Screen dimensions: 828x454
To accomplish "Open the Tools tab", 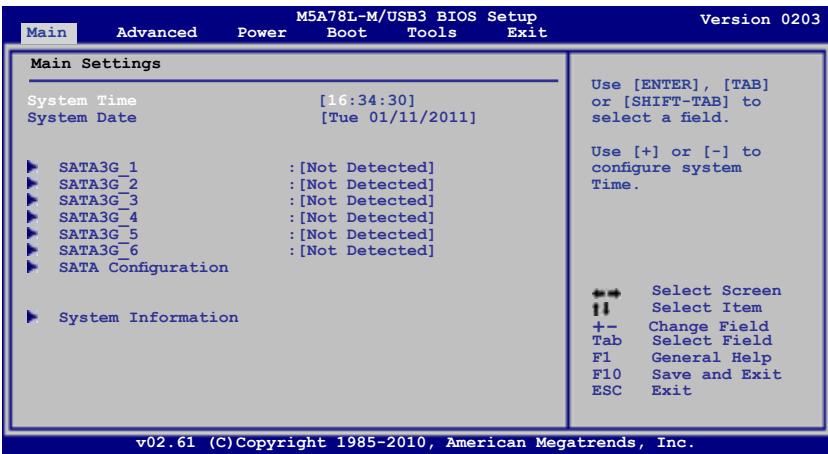I will [x=431, y=33].
